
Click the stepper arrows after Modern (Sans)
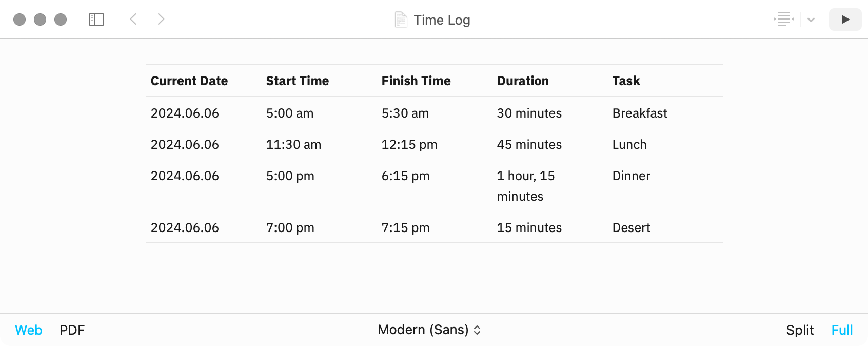477,330
